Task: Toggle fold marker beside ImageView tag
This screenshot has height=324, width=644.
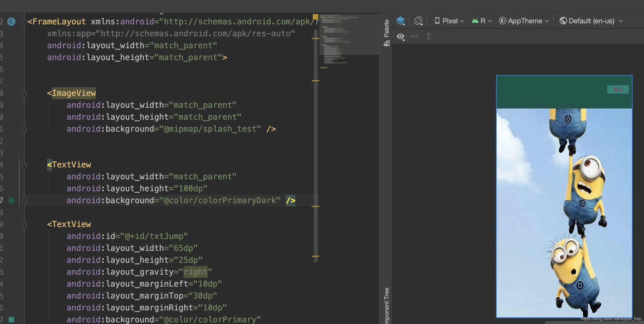Action: point(24,93)
